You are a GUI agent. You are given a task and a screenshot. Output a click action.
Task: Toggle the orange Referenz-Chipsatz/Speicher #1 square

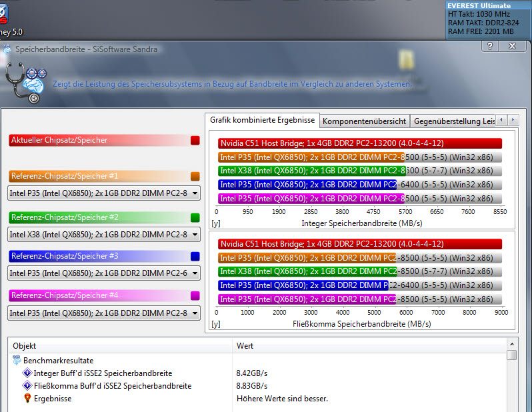pyautogui.click(x=195, y=176)
